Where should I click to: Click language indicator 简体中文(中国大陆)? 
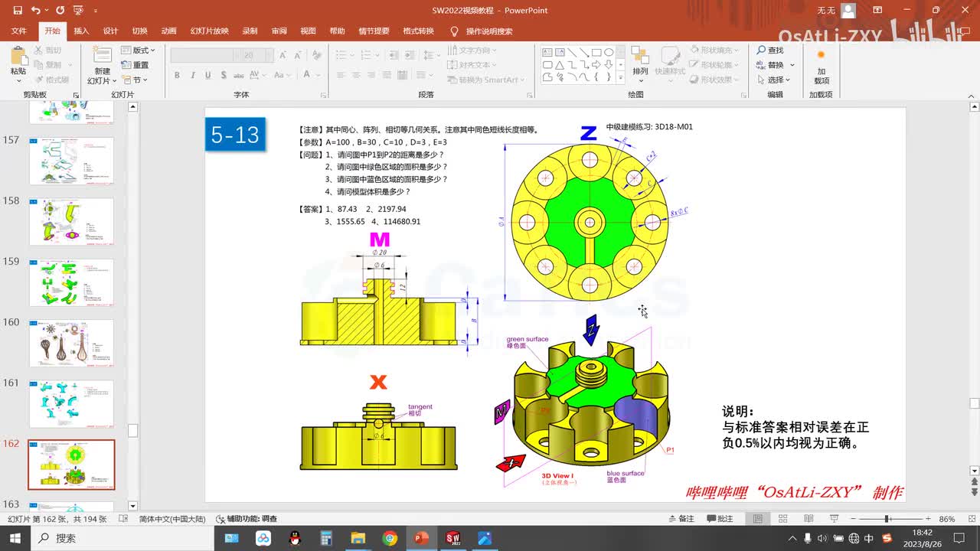pos(172,519)
